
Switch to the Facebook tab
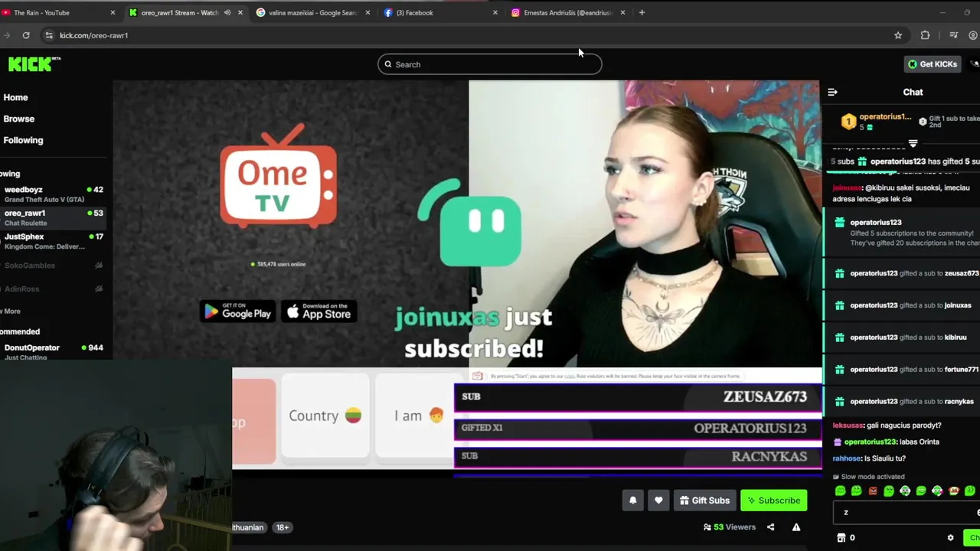click(440, 12)
